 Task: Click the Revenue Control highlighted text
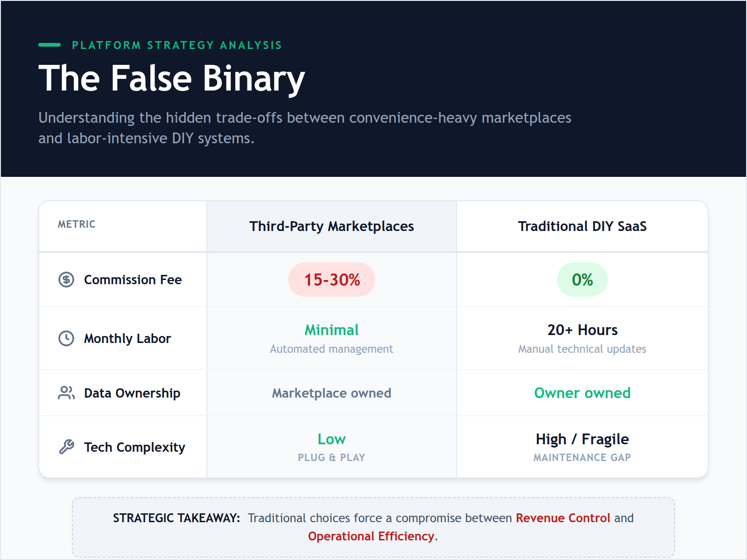point(563,518)
